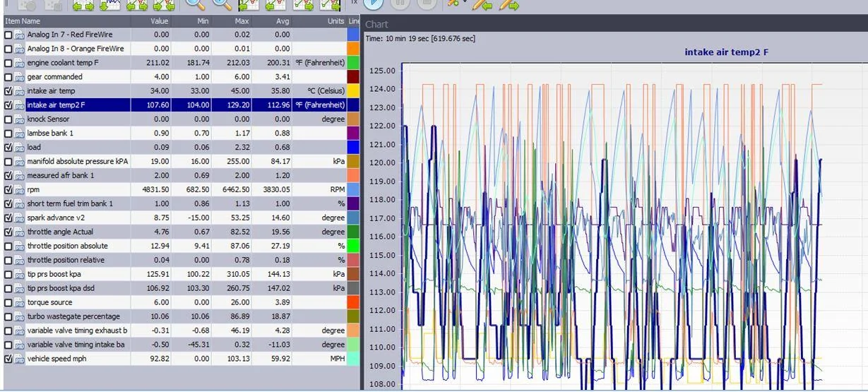Click the PID icon next to lambse bank 1
Screen dimensions: 868x392
[x=20, y=133]
